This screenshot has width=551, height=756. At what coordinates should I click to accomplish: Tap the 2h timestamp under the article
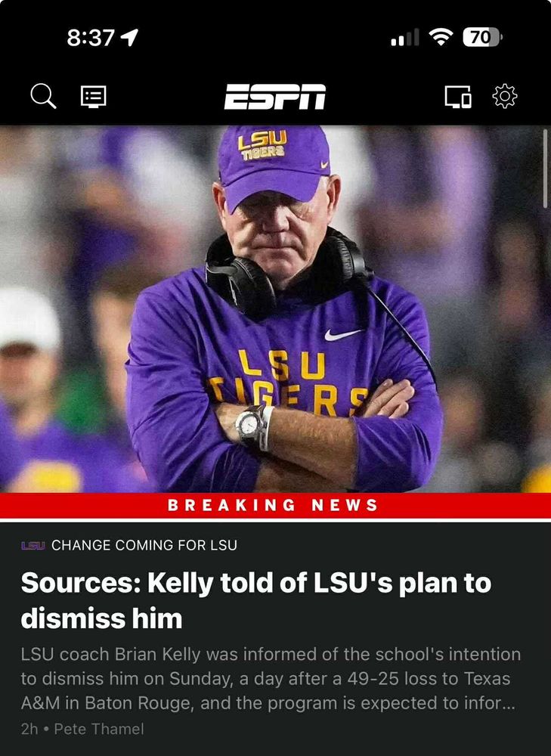click(x=29, y=729)
